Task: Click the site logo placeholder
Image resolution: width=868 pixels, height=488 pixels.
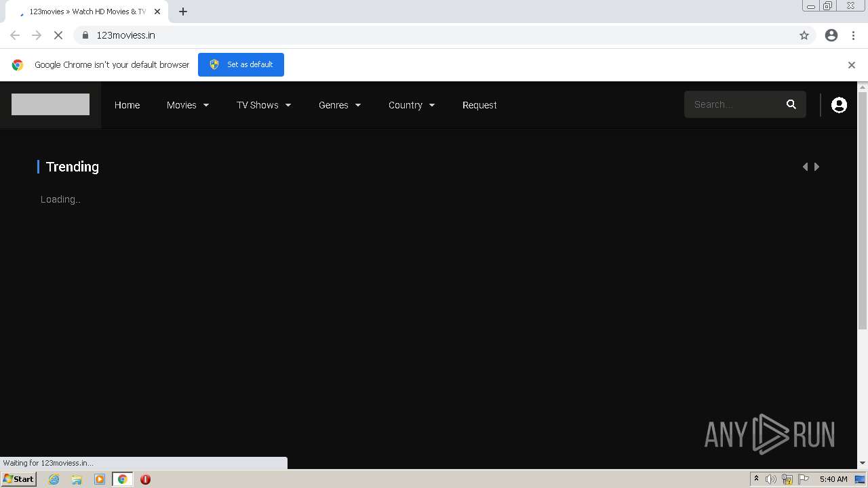Action: coord(50,104)
